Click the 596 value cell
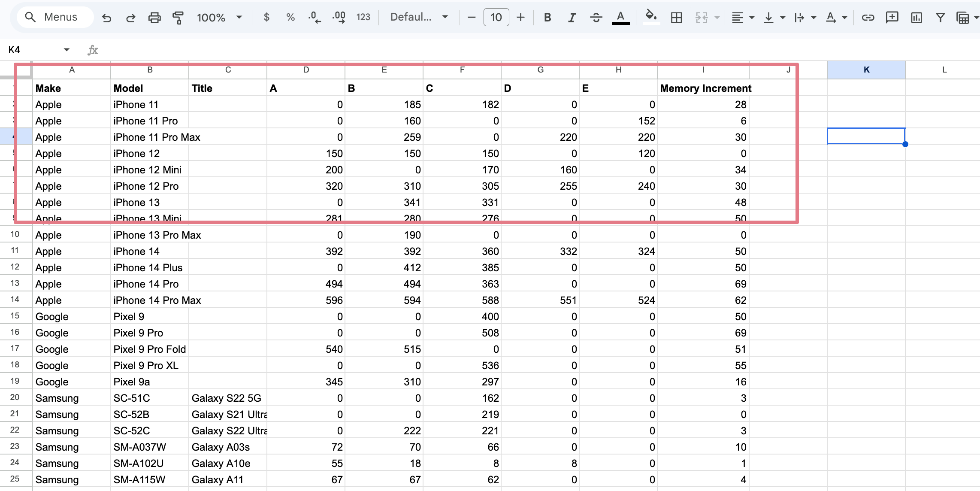Image resolution: width=980 pixels, height=491 pixels. 306,300
